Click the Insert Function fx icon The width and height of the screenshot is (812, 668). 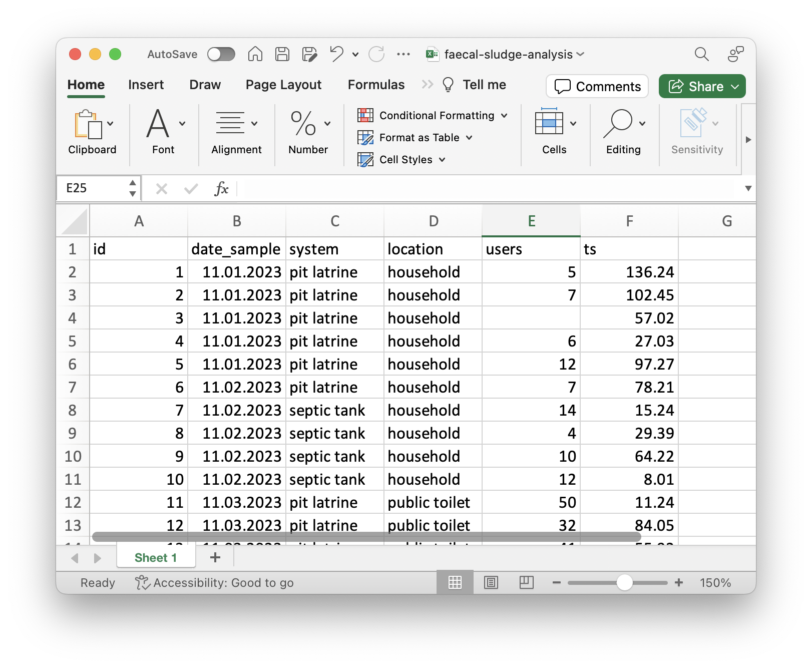click(221, 189)
